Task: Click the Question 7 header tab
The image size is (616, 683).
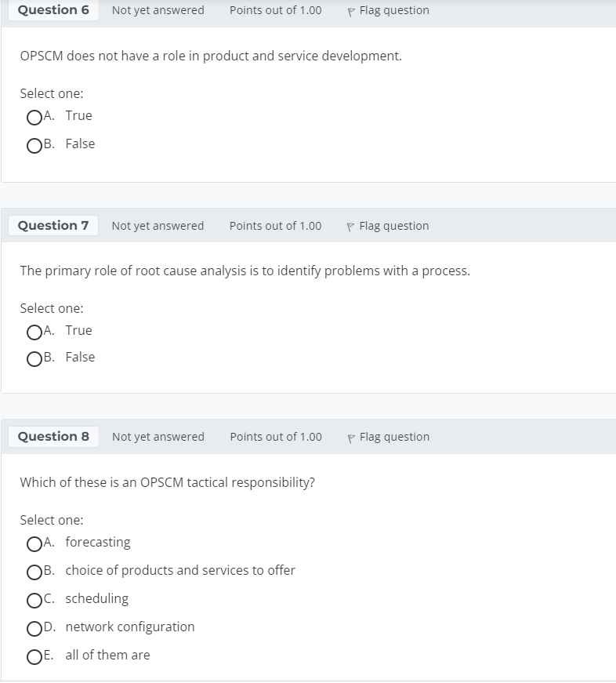Action: tap(53, 225)
